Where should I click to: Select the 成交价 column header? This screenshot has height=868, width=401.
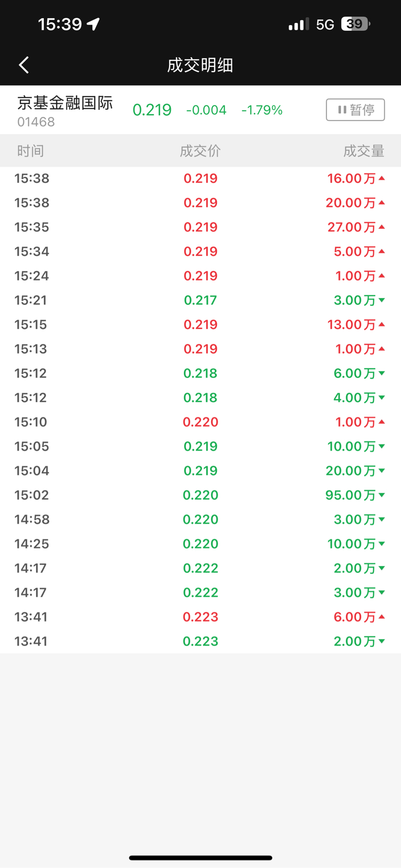point(200,151)
